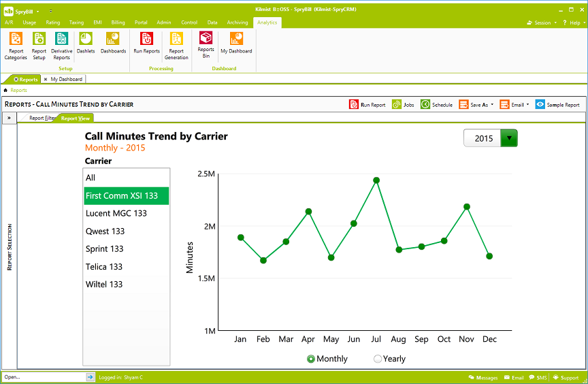Select the Yearly radio button
This screenshot has height=384, width=588.
[378, 359]
